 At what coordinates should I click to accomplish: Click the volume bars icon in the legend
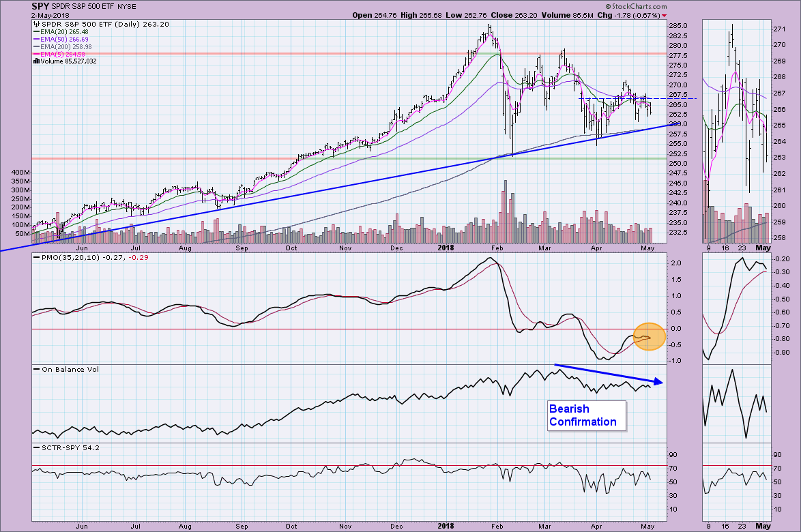tap(36, 61)
